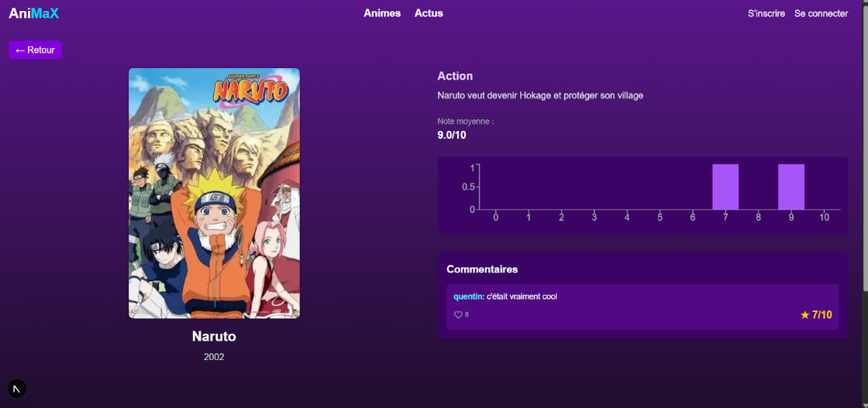Go back with the Retour button

[35, 50]
